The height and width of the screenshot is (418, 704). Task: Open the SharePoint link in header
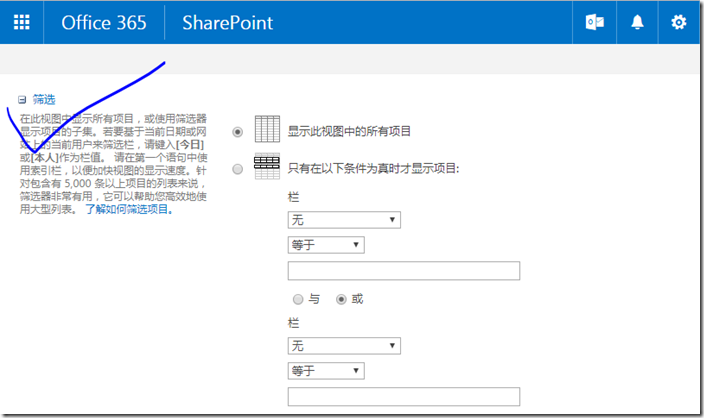tap(228, 22)
